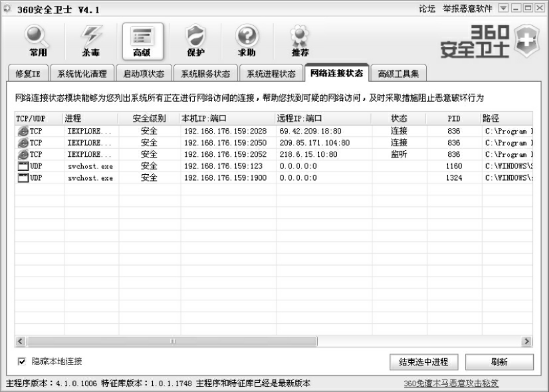Image resolution: width=549 pixels, height=392 pixels.
Task: Switch to the 系统优化清理 tab
Action: tap(82, 73)
